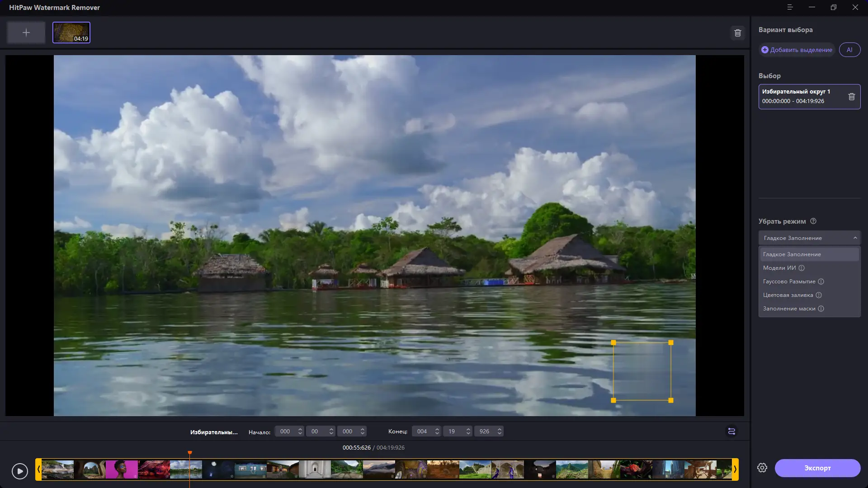Click the end seconds field showing 19

pyautogui.click(x=452, y=432)
